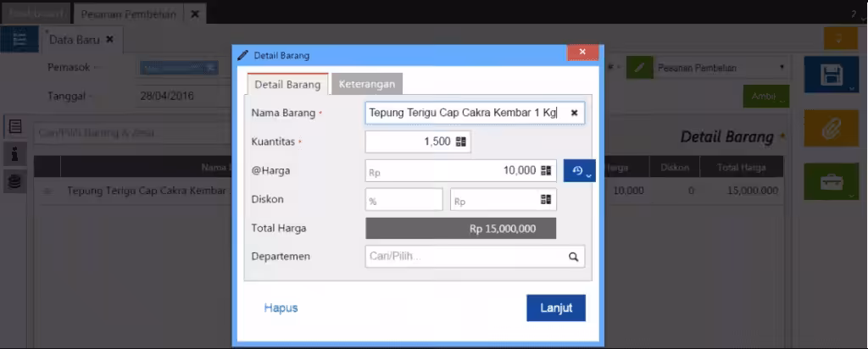Search departments with the magnifier icon

(x=574, y=257)
